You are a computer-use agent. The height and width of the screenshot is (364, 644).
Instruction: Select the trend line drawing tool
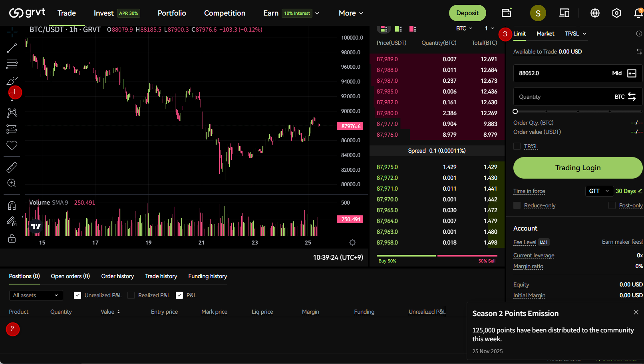12,48
